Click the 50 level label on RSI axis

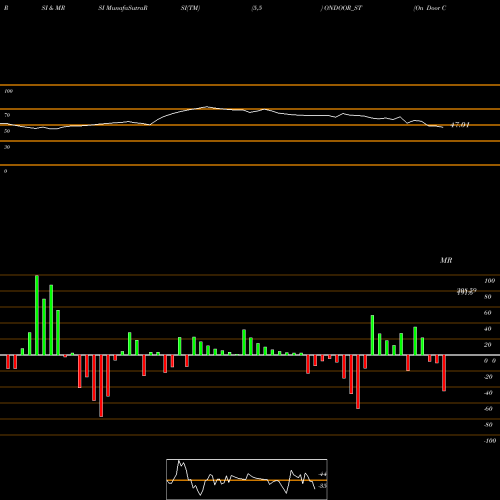click(7, 131)
